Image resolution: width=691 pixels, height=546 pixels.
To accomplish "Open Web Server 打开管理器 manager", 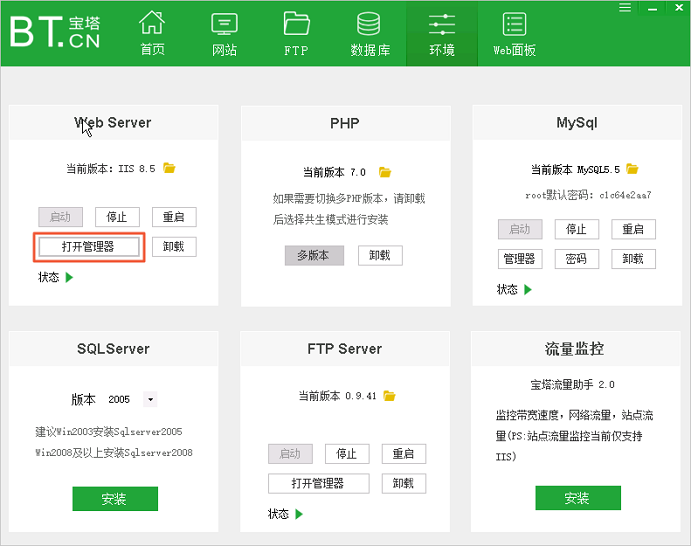I will (89, 247).
